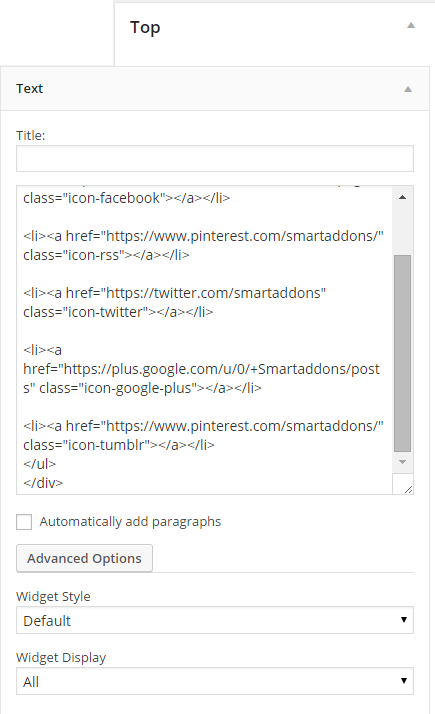The width and height of the screenshot is (435, 714).
Task: Click the Widget Style dropdown arrow
Action: 404,620
